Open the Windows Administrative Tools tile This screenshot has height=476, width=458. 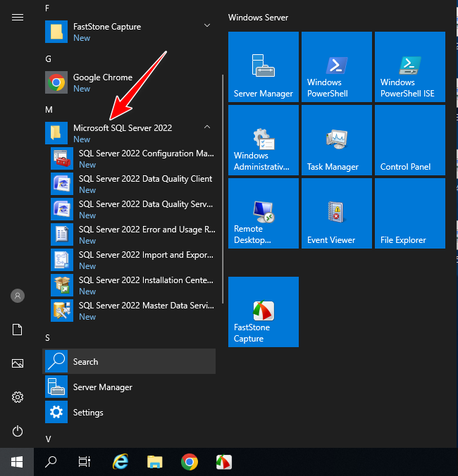264,140
